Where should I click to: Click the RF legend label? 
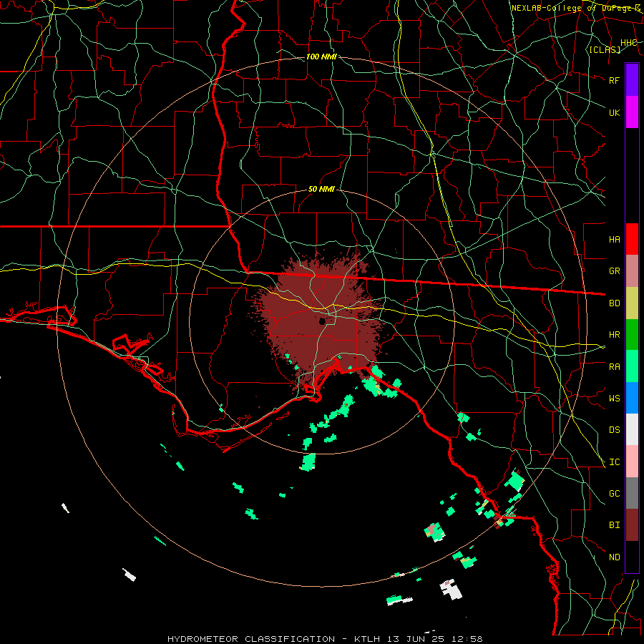(614, 80)
